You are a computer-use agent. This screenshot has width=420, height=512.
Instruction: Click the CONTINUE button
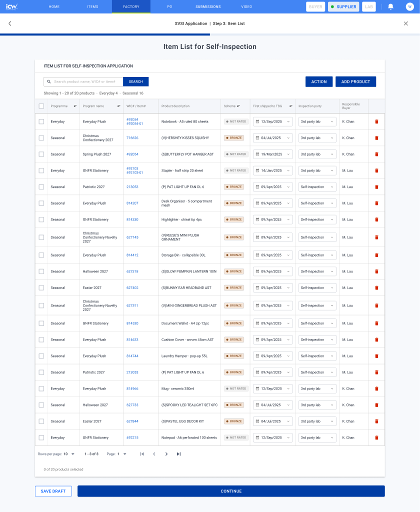pos(231,491)
